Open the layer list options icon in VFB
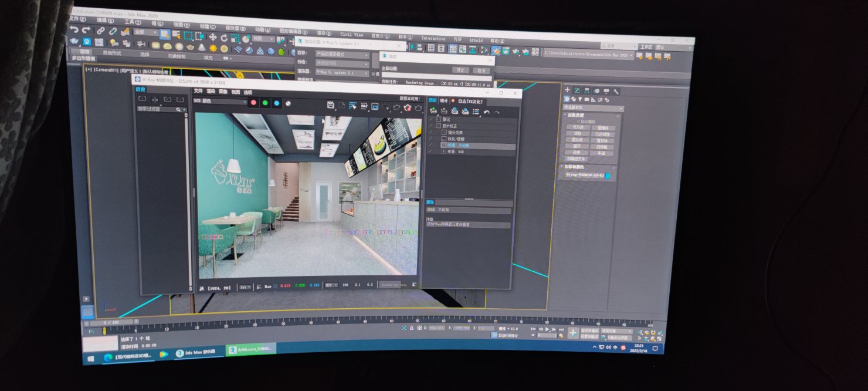868x391 pixels. [476, 112]
